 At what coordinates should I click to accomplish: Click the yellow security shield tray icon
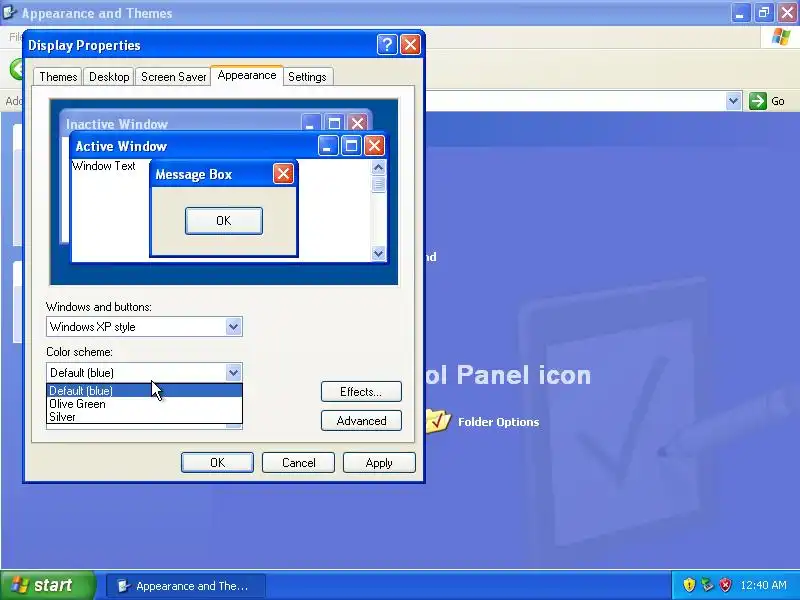(689, 585)
